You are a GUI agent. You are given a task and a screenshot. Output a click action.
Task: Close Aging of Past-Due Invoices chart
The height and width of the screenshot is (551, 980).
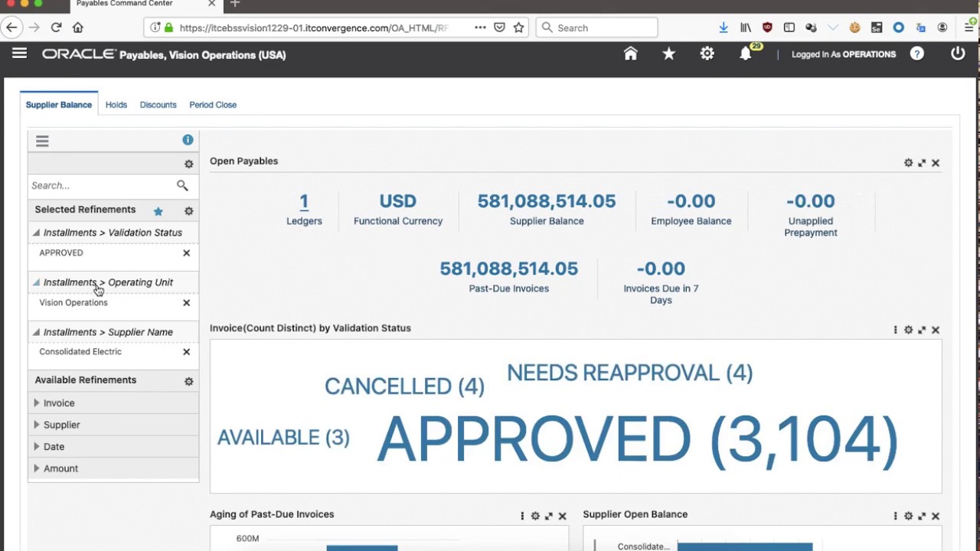pos(563,516)
